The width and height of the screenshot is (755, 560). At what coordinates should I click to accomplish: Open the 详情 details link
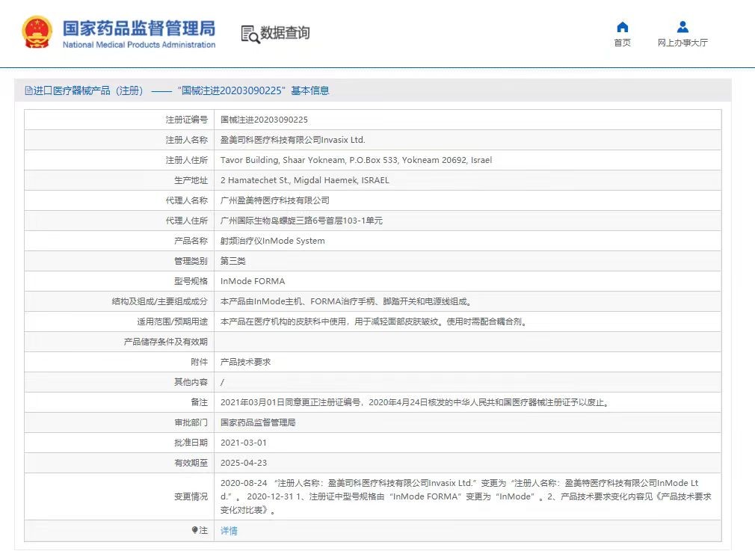(x=229, y=531)
